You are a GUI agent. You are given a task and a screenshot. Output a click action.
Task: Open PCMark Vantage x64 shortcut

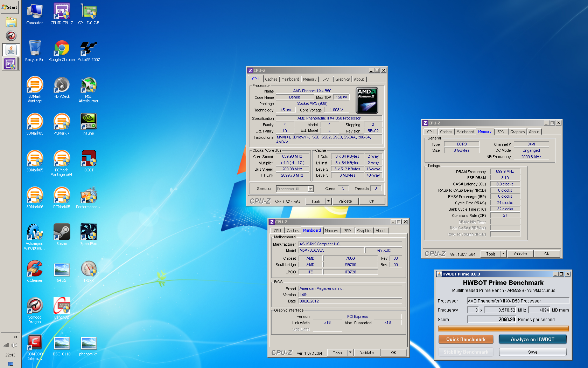click(62, 163)
